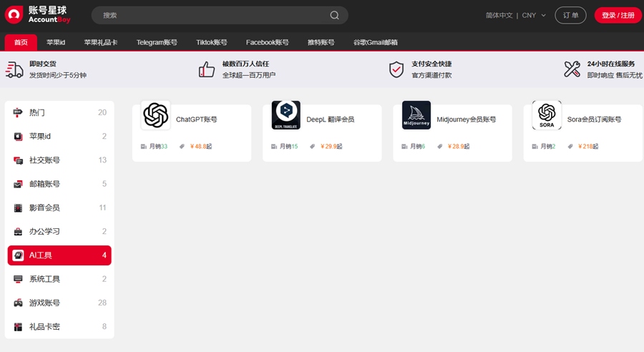Click the ¥28.9起 price text
The image size is (644, 352).
click(x=459, y=146)
